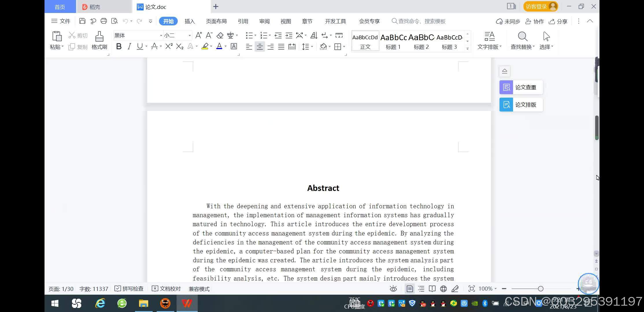644x312 pixels.
Task: Open the 插入 Insert tab
Action: coord(190,21)
